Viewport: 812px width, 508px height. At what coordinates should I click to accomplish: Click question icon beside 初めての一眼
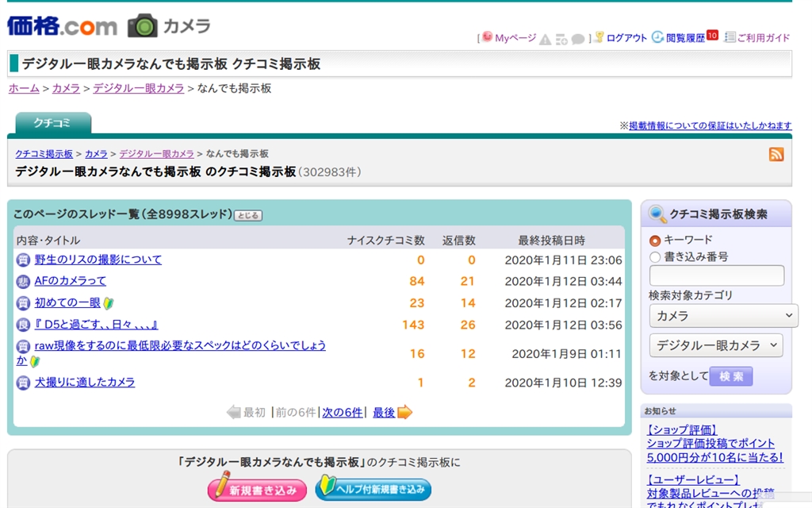[x=23, y=303]
